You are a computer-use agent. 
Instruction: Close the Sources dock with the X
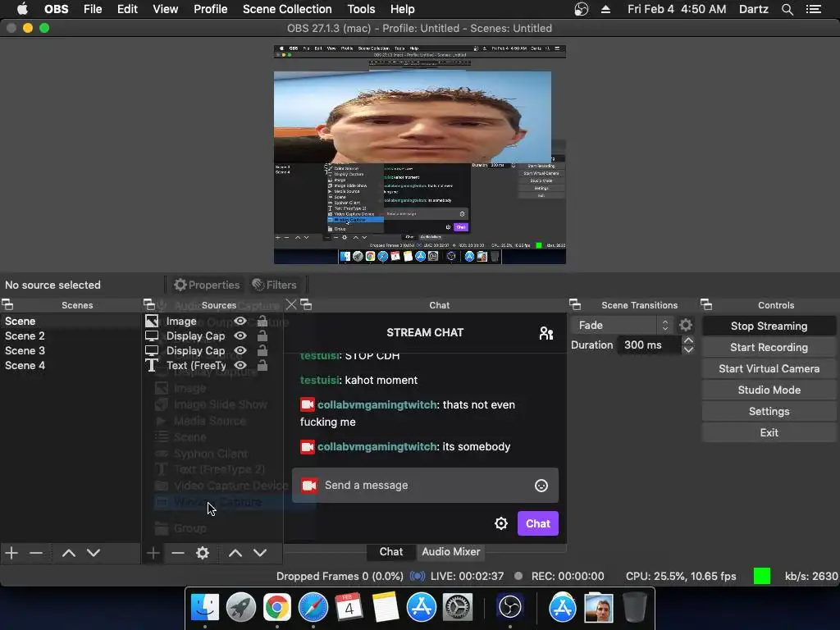[291, 305]
